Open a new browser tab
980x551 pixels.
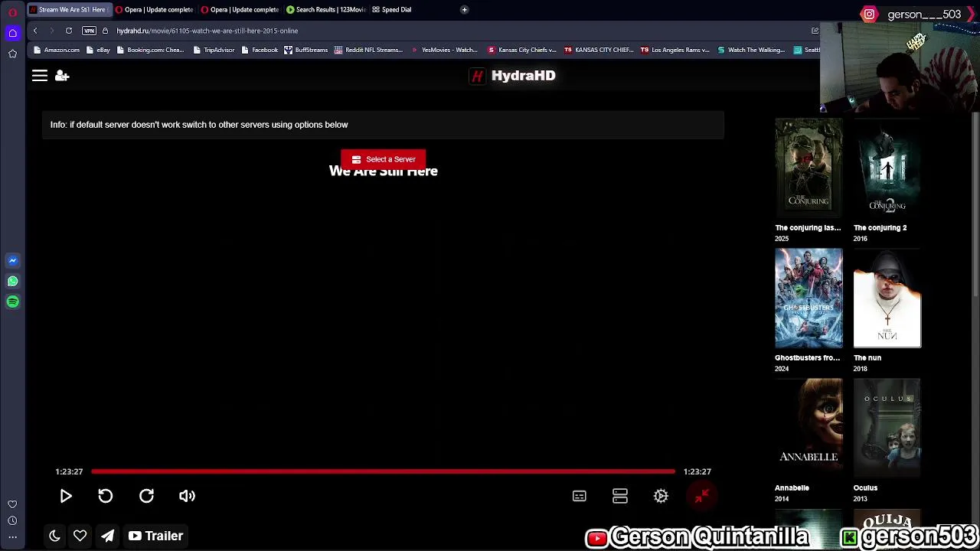pyautogui.click(x=464, y=10)
